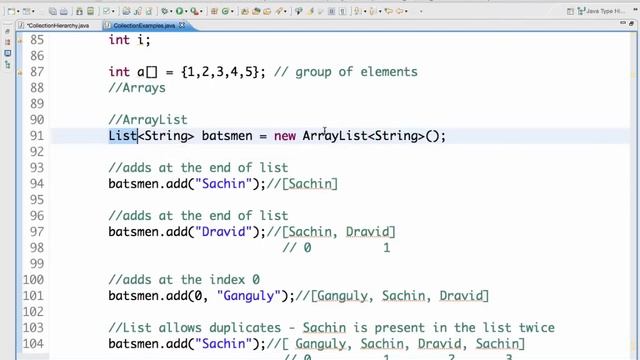Image resolution: width=640 pixels, height=360 pixels.
Task: Click the "//ArrayList" comment on line 90
Action: [148, 120]
